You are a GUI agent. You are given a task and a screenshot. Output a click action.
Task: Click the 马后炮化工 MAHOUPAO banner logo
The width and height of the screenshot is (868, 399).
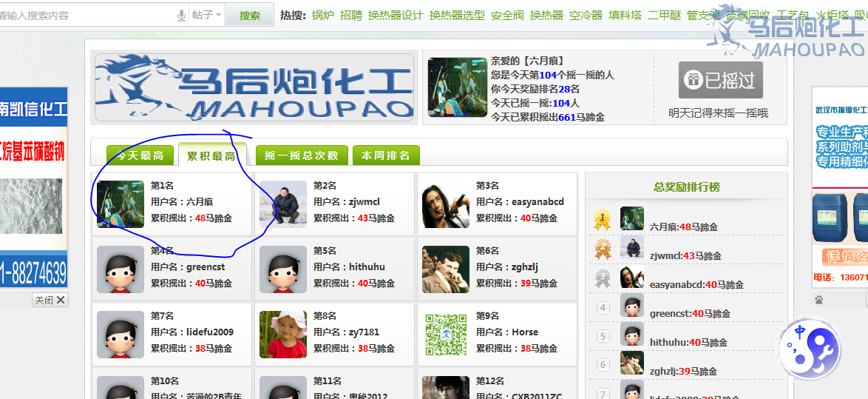[254, 87]
